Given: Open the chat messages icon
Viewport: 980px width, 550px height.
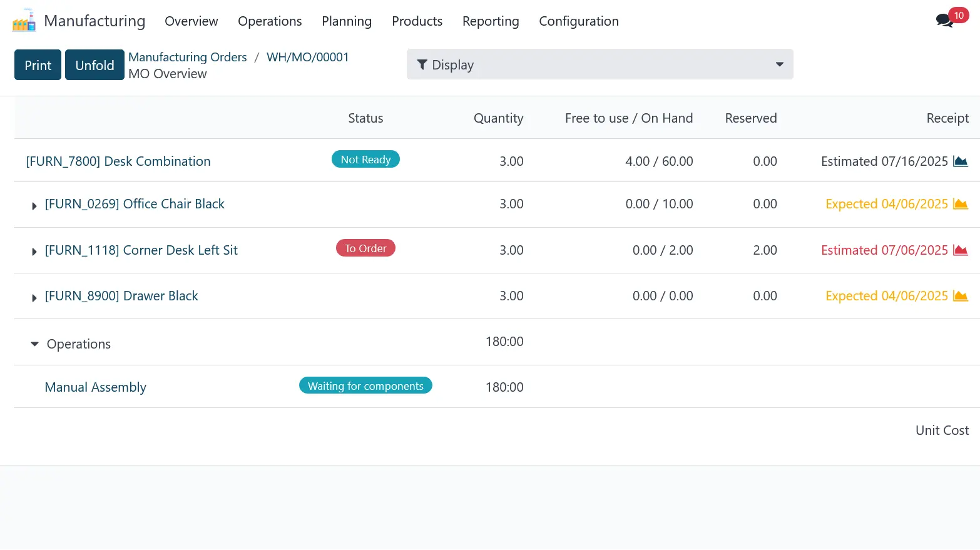Looking at the screenshot, I should coord(944,21).
